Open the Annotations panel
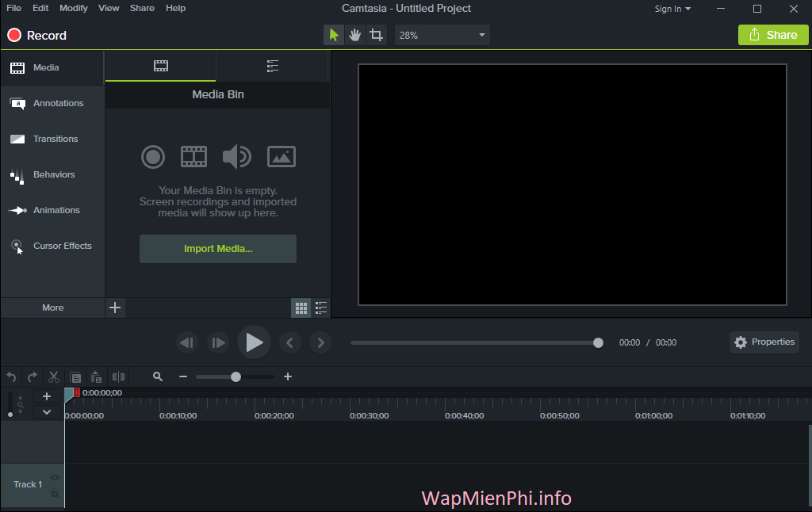 52,103
